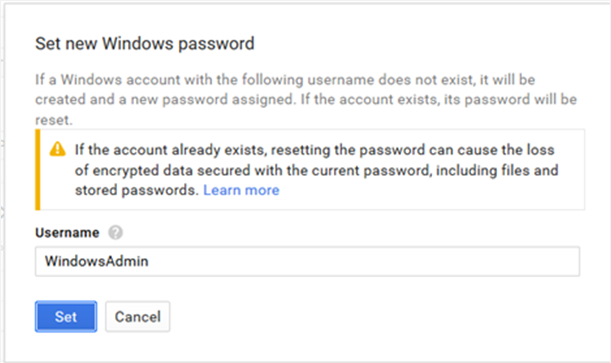This screenshot has height=363, width=611.
Task: Click the word password in the heading
Action: click(216, 44)
